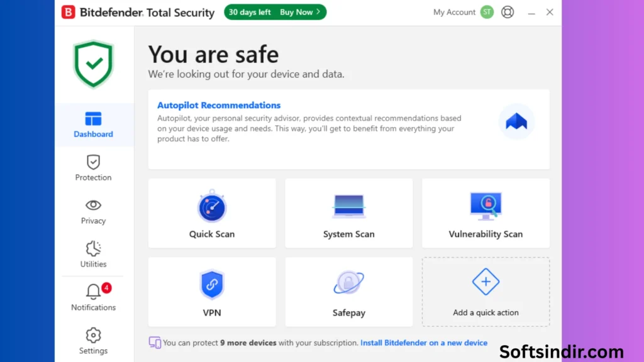Start a System Scan from laptop icon
This screenshot has width=644, height=362.
[x=348, y=207]
